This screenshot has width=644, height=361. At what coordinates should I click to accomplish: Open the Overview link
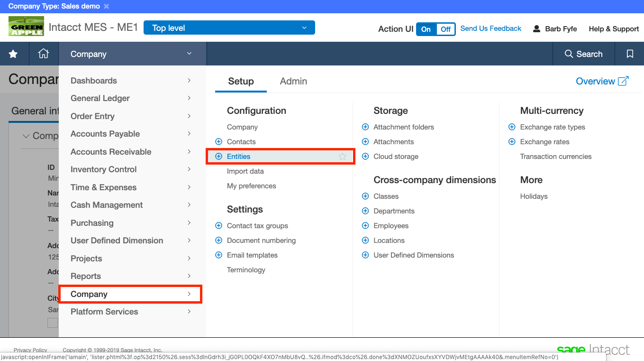point(595,81)
